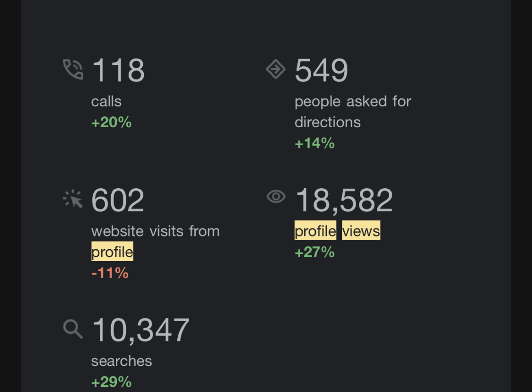Click the highlighted "profile views" label
Screen dimensions: 532x392
pyautogui.click(x=337, y=231)
